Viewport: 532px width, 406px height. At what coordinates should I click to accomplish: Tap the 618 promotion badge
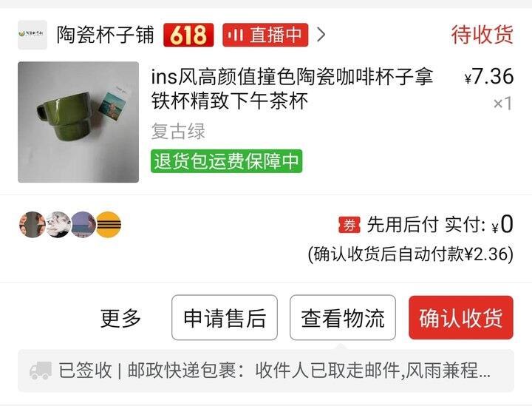(x=188, y=35)
